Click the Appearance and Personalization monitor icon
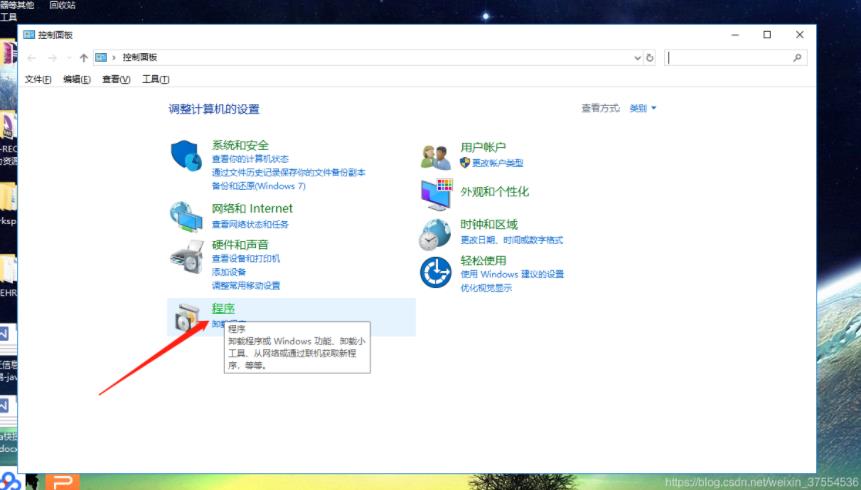The height and width of the screenshot is (490, 861). [x=437, y=194]
